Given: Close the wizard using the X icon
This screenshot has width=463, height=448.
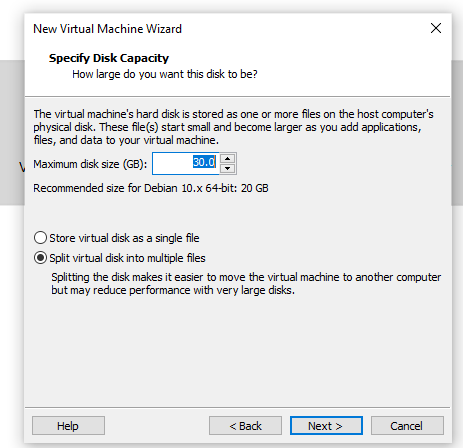Looking at the screenshot, I should [436, 28].
